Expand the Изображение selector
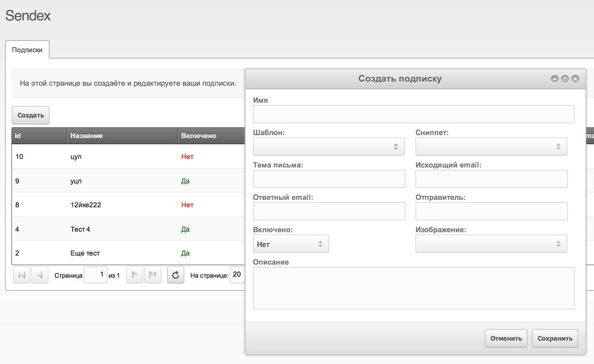 (491, 244)
